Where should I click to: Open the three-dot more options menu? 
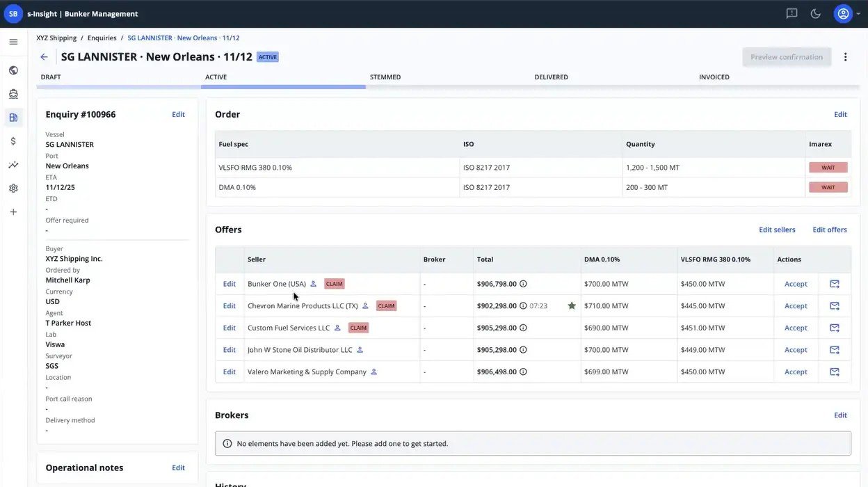coord(846,57)
